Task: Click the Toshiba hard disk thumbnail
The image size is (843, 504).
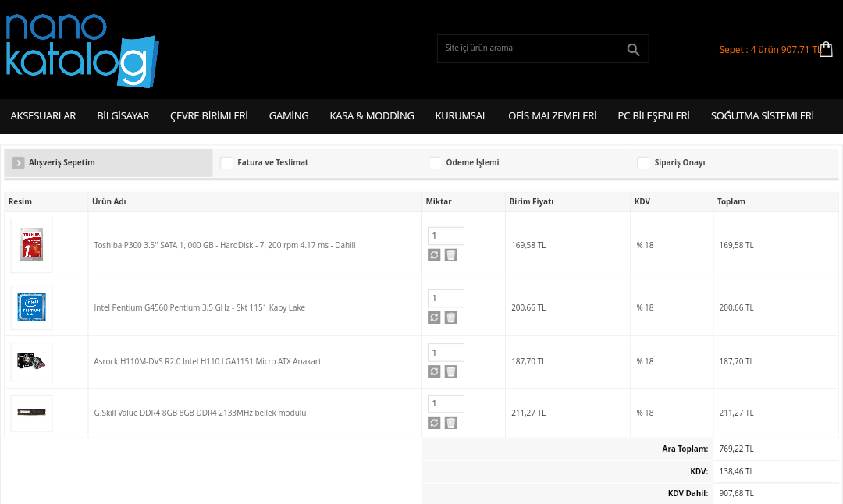Action: coord(32,245)
